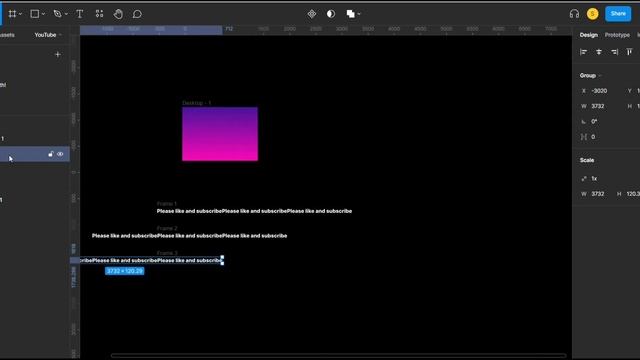Screen dimensions: 640x360
Task: Select the Comment tool
Action: pyautogui.click(x=137, y=14)
